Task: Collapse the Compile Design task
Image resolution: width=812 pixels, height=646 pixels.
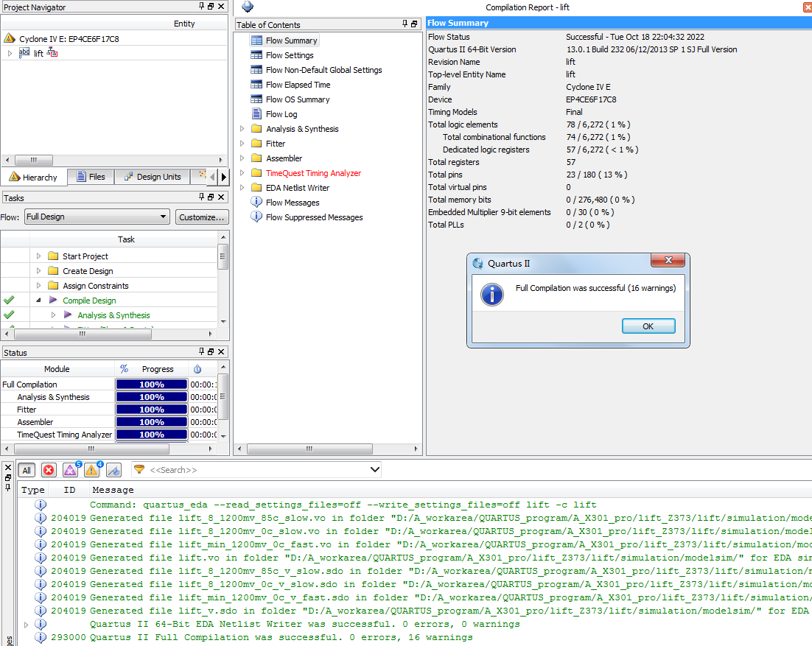Action: pyautogui.click(x=38, y=301)
